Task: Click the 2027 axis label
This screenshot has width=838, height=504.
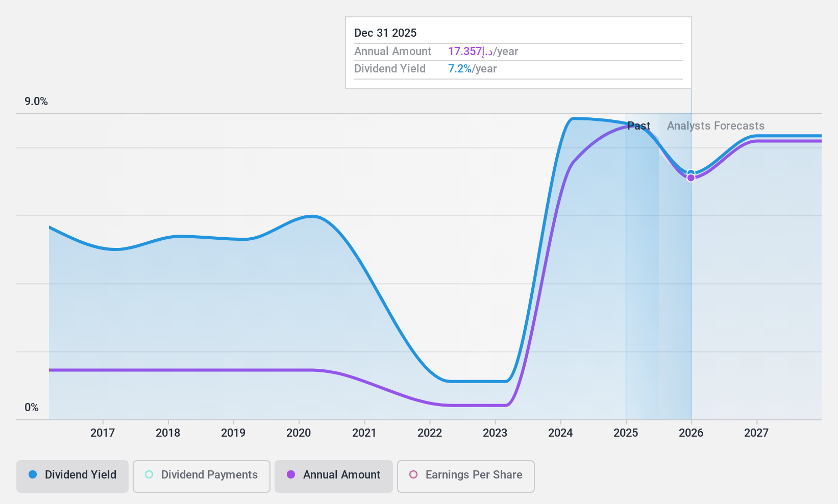Action: point(756,433)
